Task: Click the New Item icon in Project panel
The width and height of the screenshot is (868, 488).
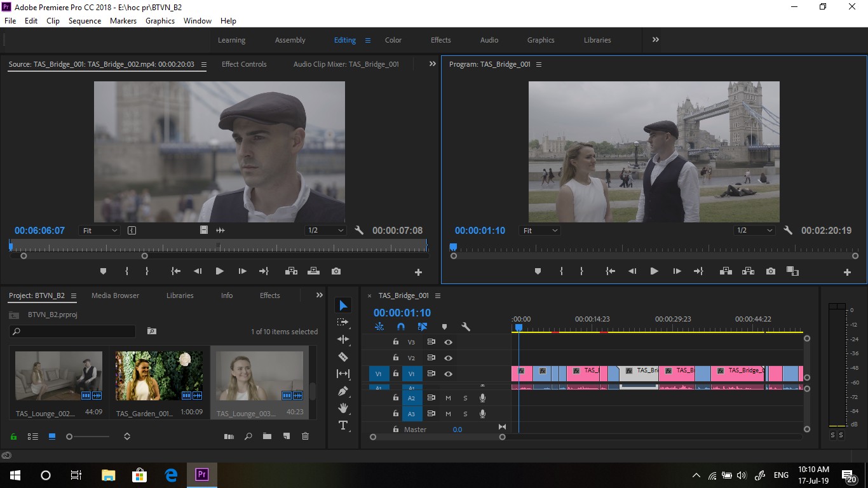Action: coord(287,437)
